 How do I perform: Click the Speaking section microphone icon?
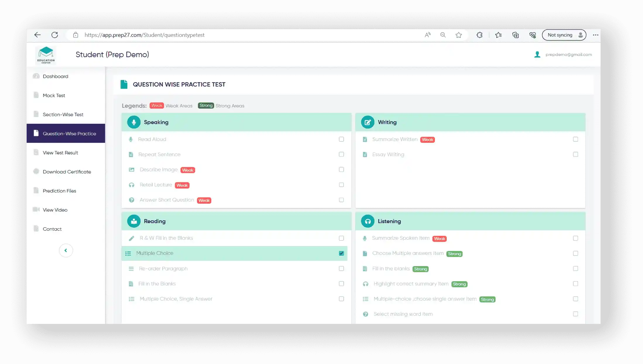[x=133, y=122]
